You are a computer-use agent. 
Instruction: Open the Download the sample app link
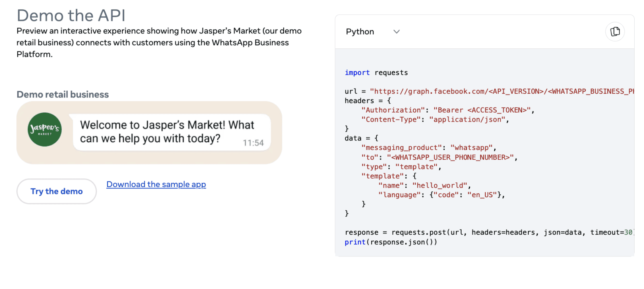156,184
